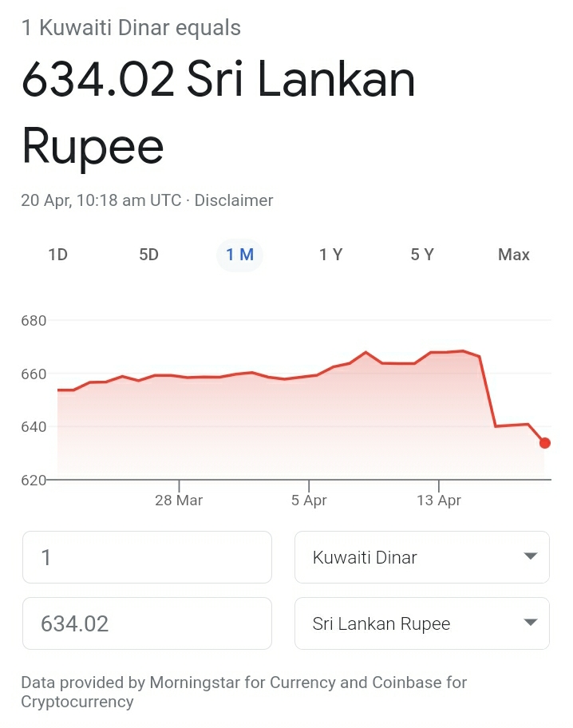Switch to 5 Y chart view
Screen dimensions: 573x728
pos(422,255)
